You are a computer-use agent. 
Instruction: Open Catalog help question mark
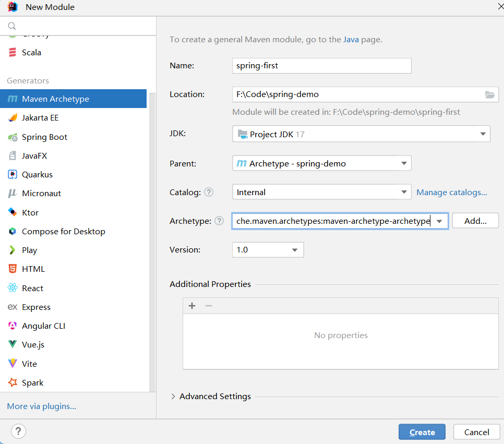[x=209, y=192]
